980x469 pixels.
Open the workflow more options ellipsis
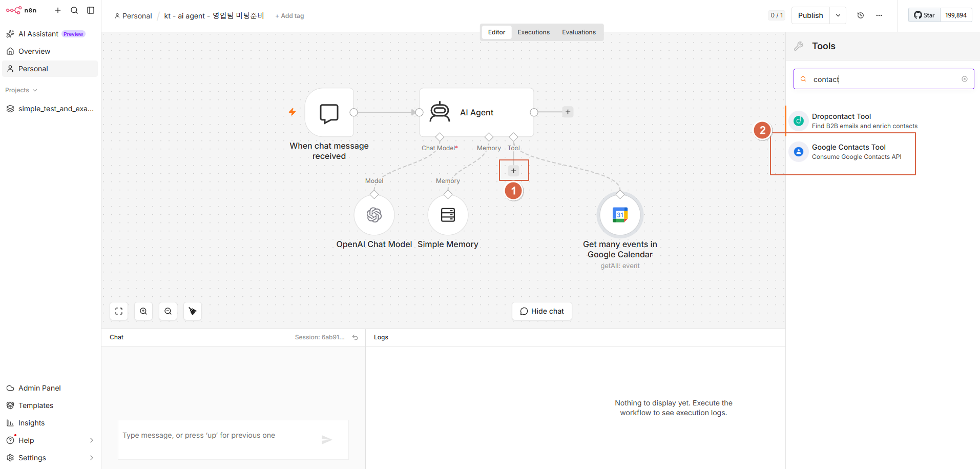tap(879, 15)
